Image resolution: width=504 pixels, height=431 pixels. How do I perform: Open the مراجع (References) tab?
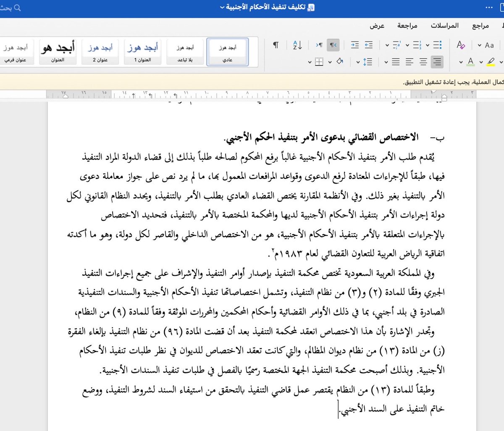click(480, 26)
